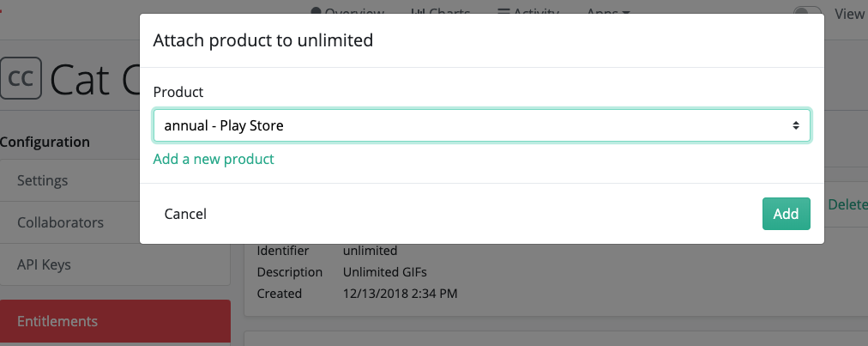
Task: Click the Delete link behind the dialog
Action: coord(847,204)
